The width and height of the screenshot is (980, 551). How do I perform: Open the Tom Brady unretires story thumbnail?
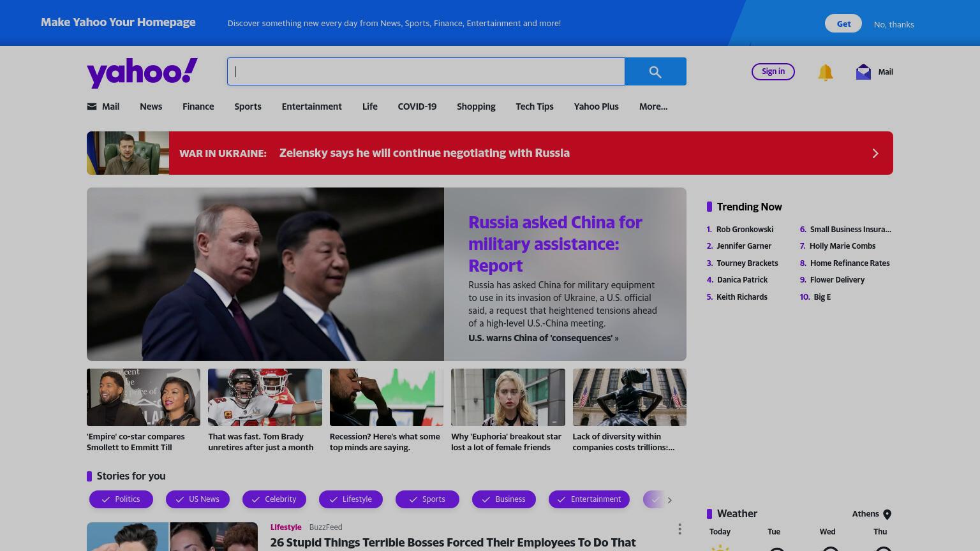[265, 397]
